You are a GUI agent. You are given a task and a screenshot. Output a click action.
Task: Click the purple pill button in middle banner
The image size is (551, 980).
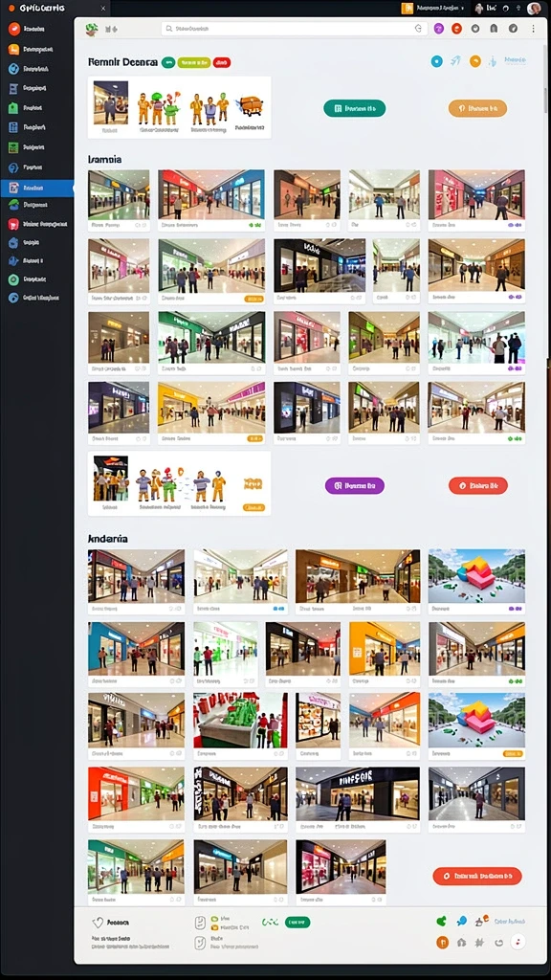click(355, 485)
